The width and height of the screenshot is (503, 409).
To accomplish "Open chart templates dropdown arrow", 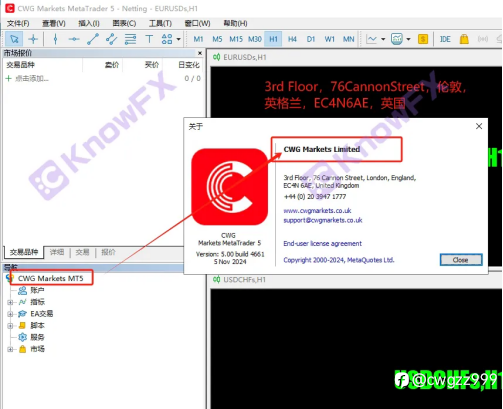I will point(408,39).
